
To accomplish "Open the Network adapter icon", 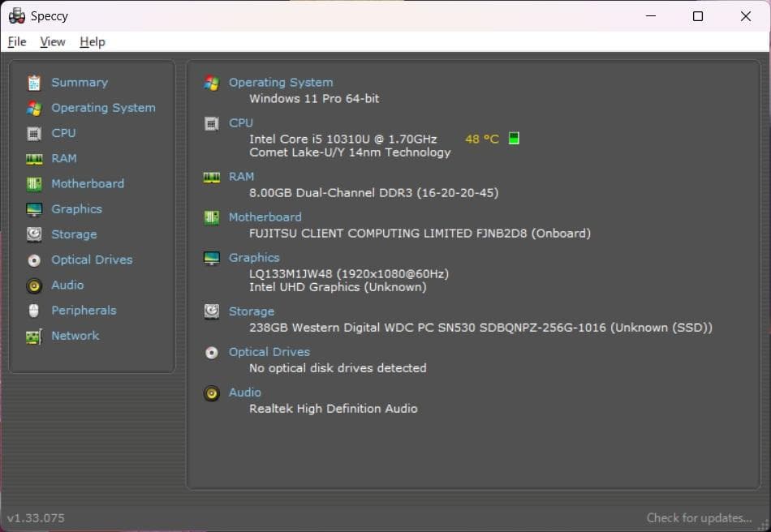I will [x=32, y=335].
